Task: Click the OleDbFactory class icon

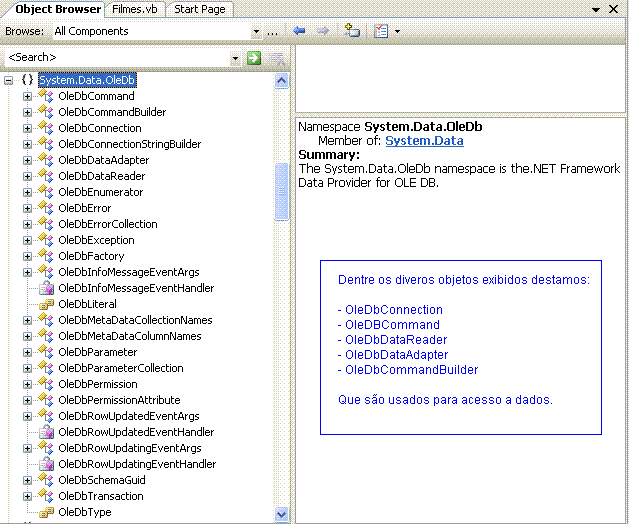Action: 46,256
